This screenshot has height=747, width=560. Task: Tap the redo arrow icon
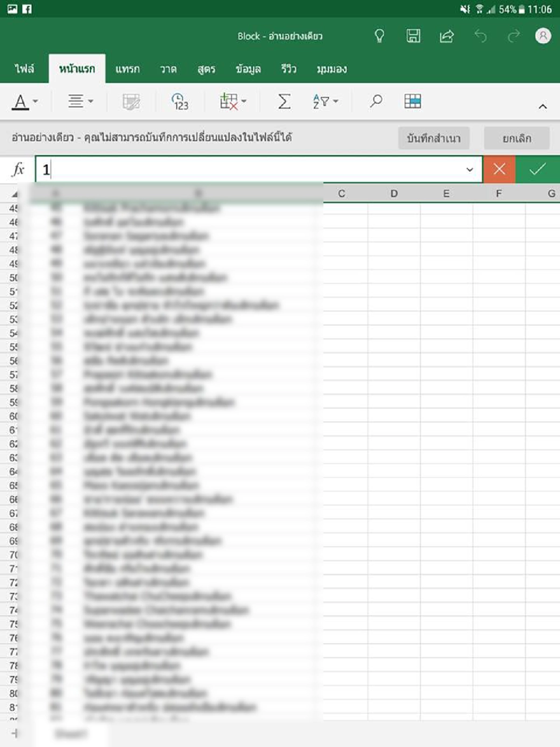513,36
